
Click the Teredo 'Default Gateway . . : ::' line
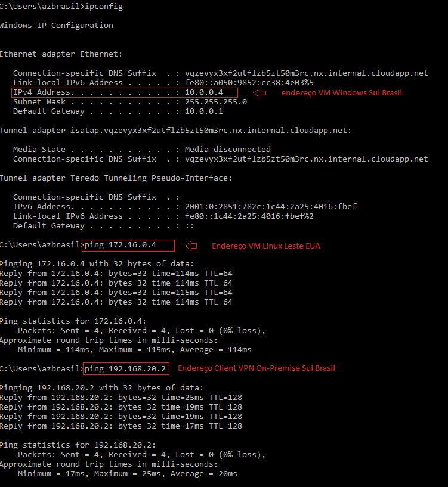[103, 226]
